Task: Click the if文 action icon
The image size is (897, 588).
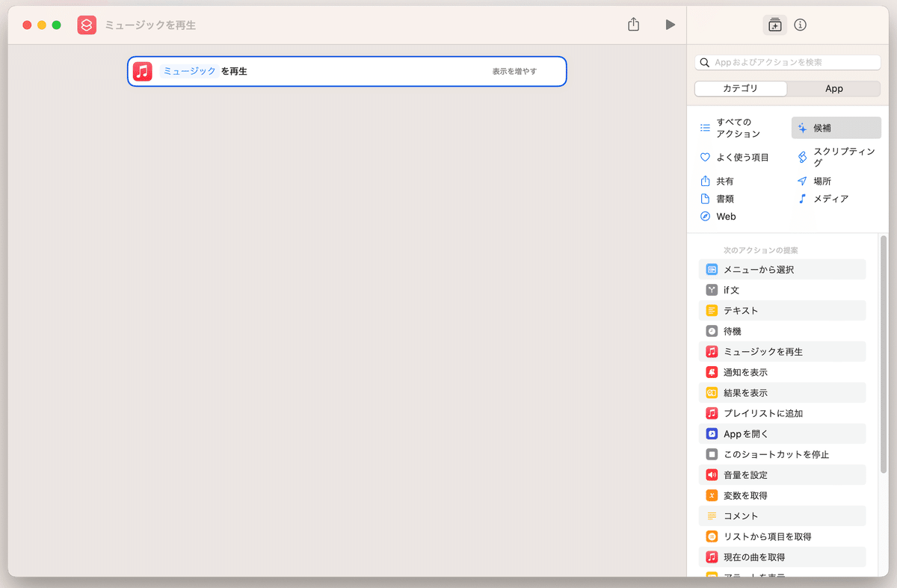Action: [712, 290]
